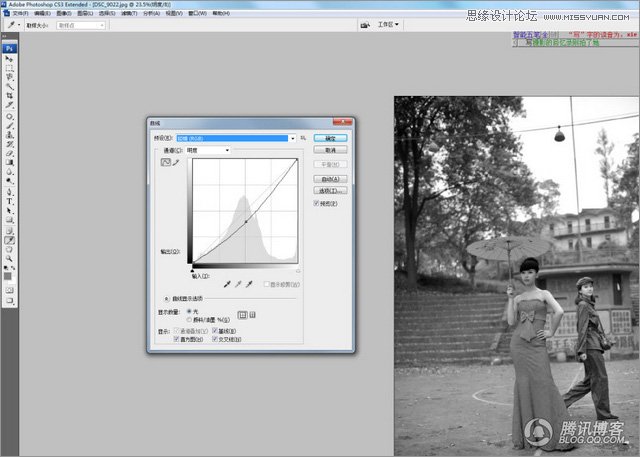Open the Layer (图层) menu
Screen dimensions: 640x457
pos(85,13)
